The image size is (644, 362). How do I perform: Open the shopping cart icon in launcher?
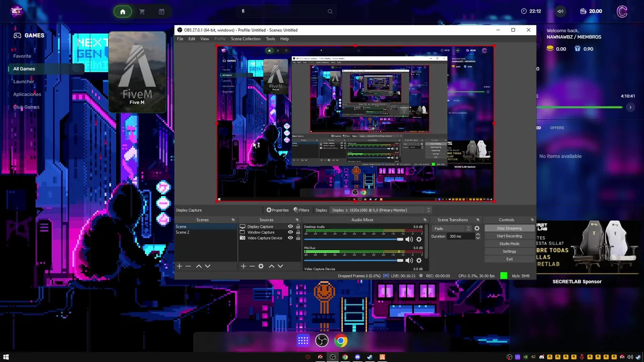(x=142, y=12)
